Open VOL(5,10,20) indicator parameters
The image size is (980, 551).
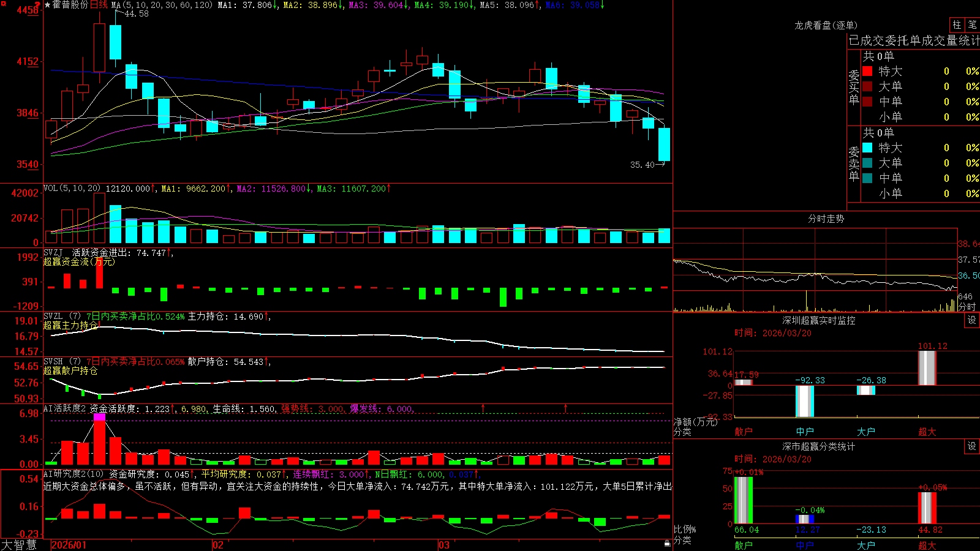coord(72,189)
